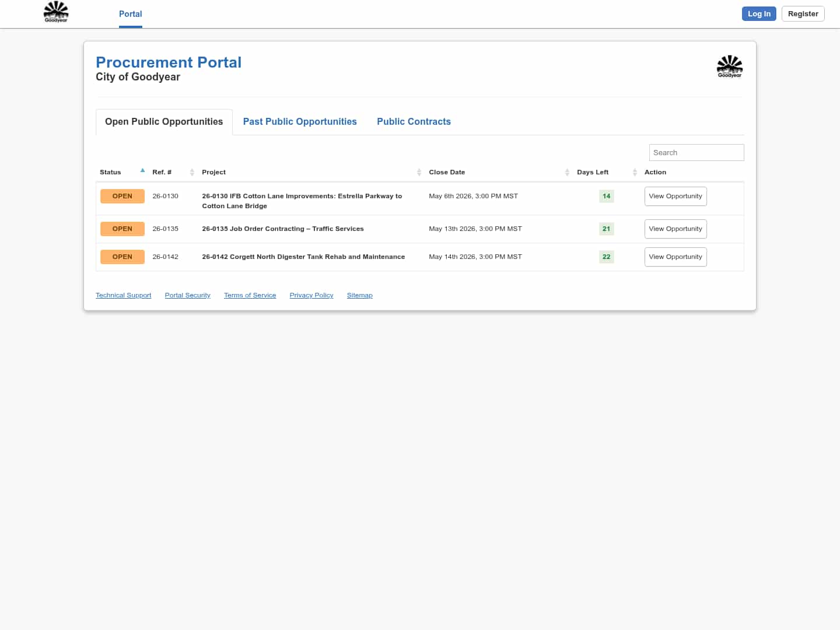
Task: Click the Goodyear logo beside portal title
Action: coord(729,66)
